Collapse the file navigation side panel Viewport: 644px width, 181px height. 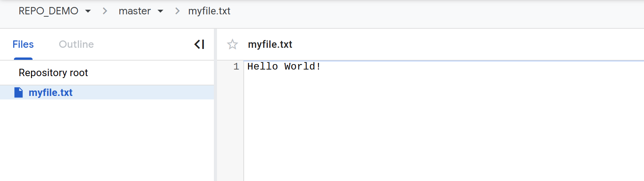click(199, 44)
